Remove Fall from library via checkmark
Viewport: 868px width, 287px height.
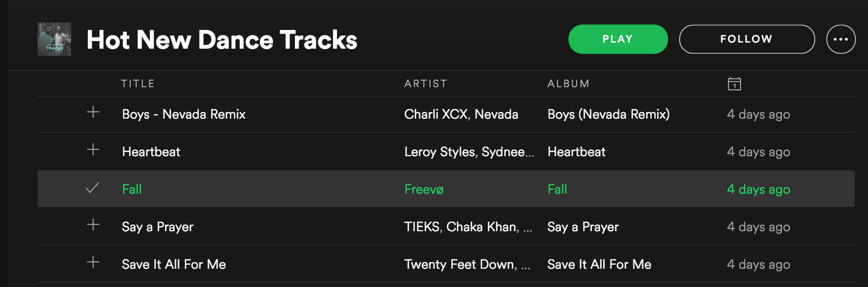[x=92, y=188]
